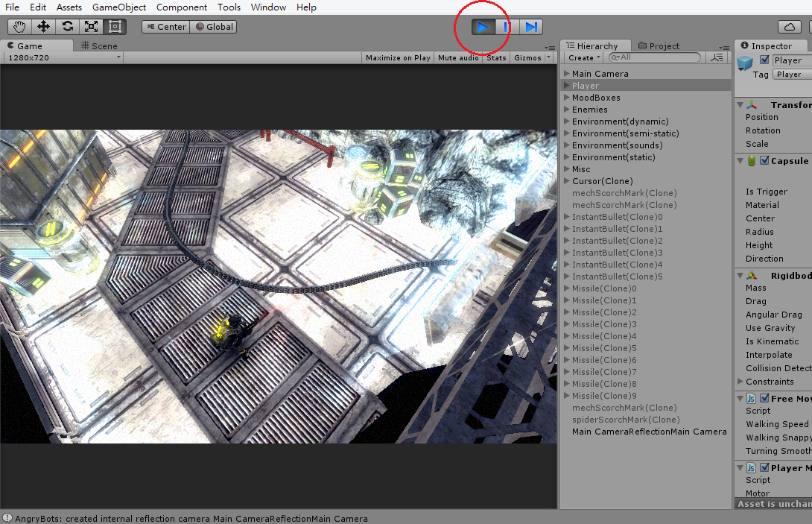The width and height of the screenshot is (812, 524).
Task: Toggle Global coordinate space button
Action: pos(214,27)
